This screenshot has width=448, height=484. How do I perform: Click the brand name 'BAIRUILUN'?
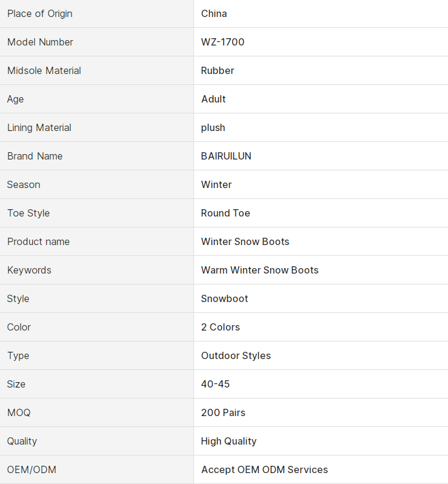coord(226,156)
